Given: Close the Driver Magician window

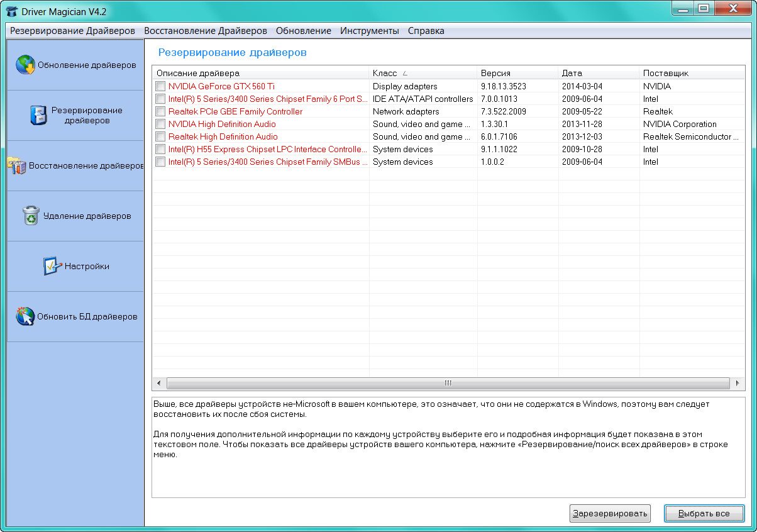Looking at the screenshot, I should pyautogui.click(x=734, y=8).
